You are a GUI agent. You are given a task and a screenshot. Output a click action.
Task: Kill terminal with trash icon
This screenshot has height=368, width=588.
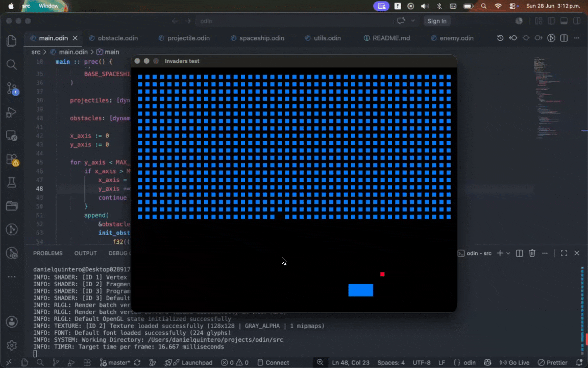532,253
